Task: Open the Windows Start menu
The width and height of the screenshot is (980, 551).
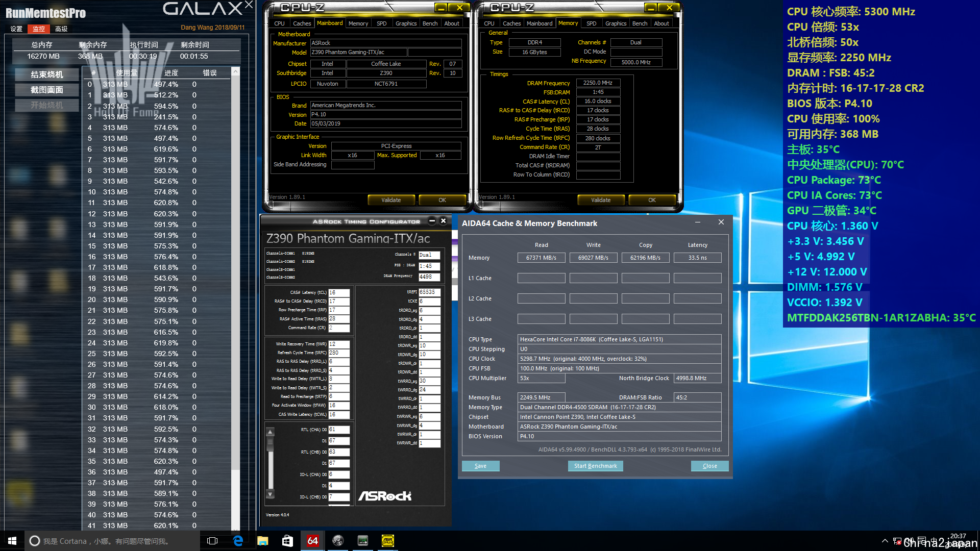Action: pos(12,541)
